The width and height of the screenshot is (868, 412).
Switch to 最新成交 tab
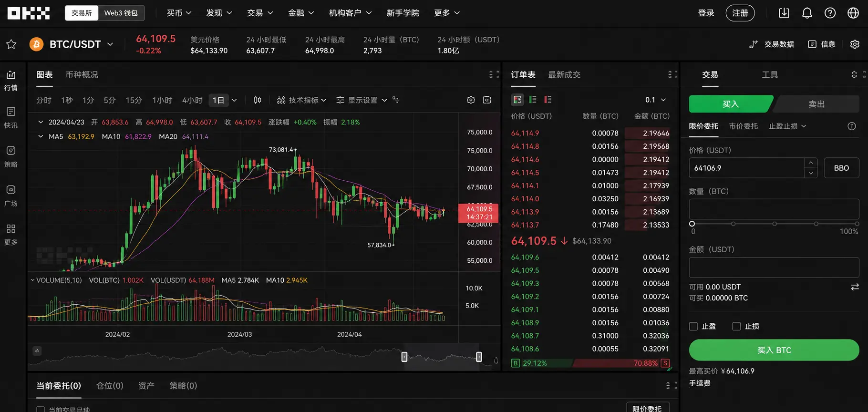564,75
